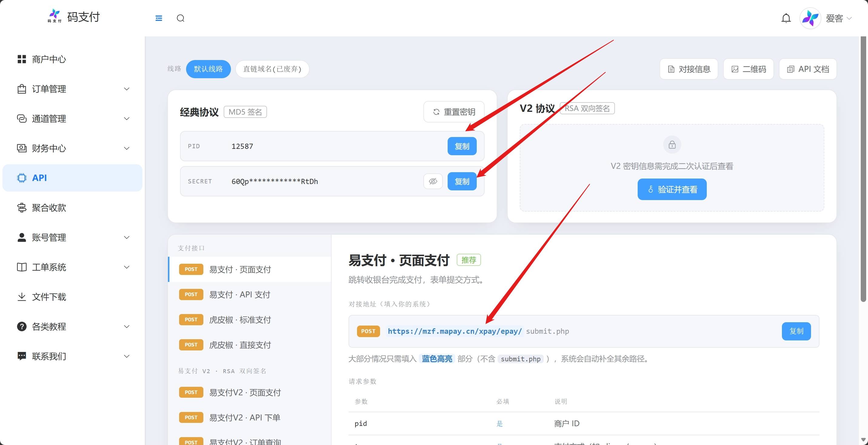This screenshot has height=445, width=868.
Task: Click the 联系我们 chat bubble icon
Action: (22, 356)
